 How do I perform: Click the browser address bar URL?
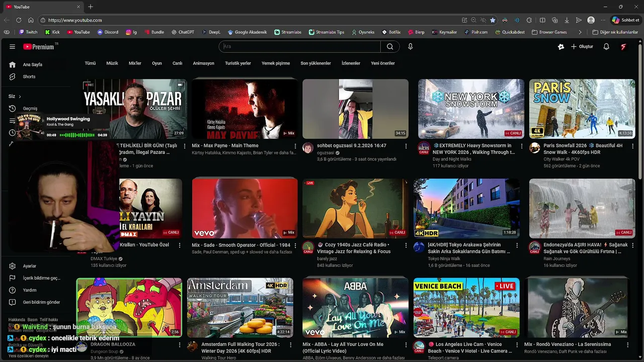75,20
